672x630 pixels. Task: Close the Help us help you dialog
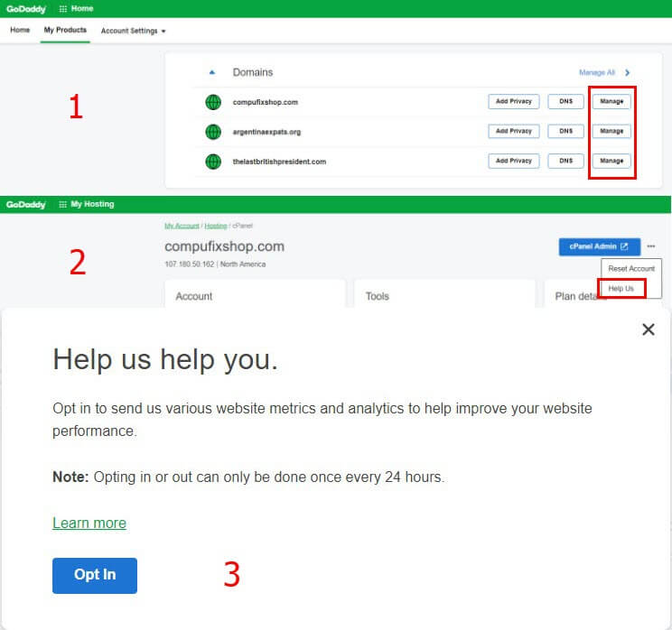(x=648, y=329)
